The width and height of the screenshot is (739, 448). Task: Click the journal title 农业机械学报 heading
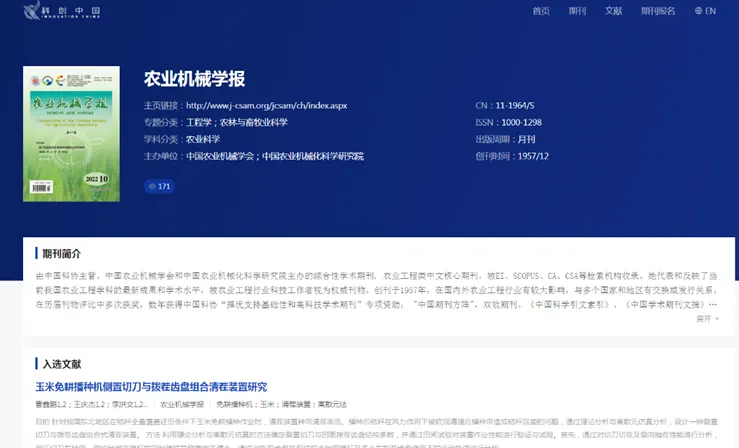pos(194,79)
